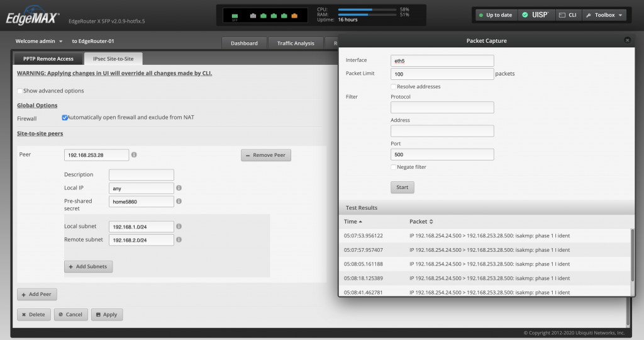Image resolution: width=644 pixels, height=340 pixels.
Task: Click the Site-to-site peers heading
Action: coord(40,133)
